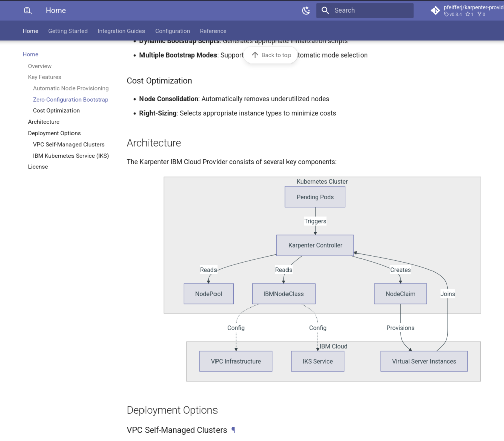Jump to Overview in the sidebar
Image resolution: width=504 pixels, height=441 pixels.
40,66
